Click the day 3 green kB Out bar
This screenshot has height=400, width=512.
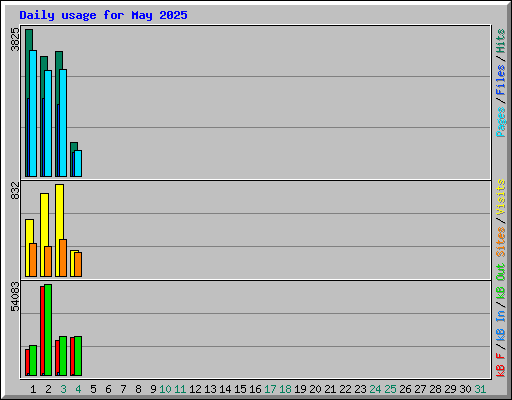point(63,356)
